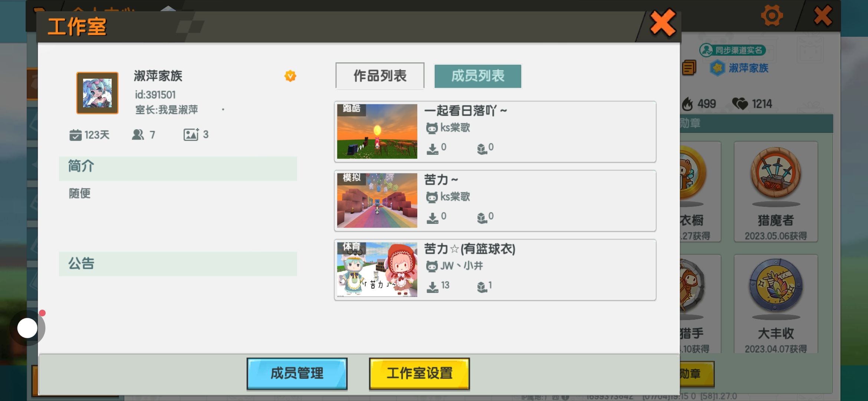Open the studio avatar picture

97,93
